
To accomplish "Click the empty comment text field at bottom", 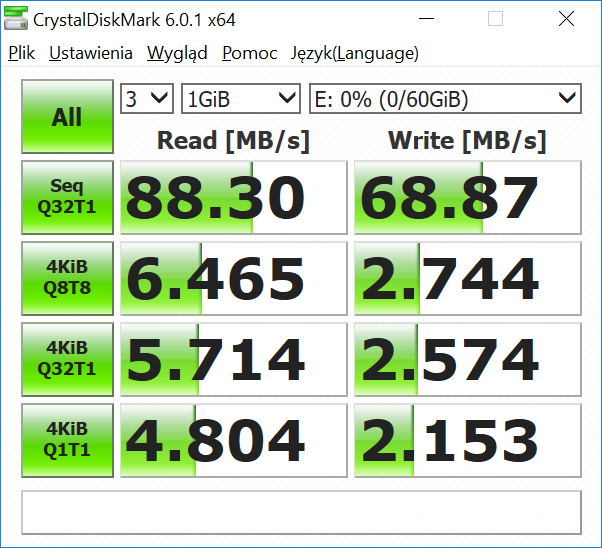I will 301,512.
